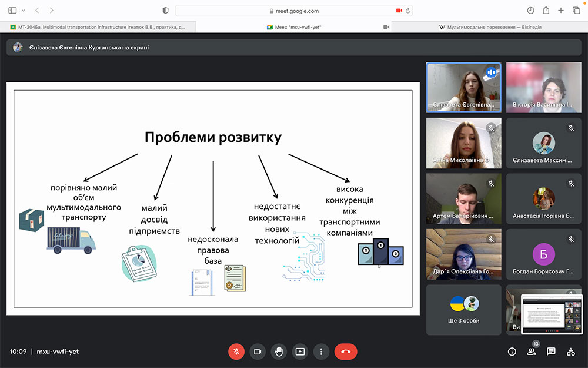588x368 pixels.
Task: Reload the page in Safari
Action: [x=408, y=11]
